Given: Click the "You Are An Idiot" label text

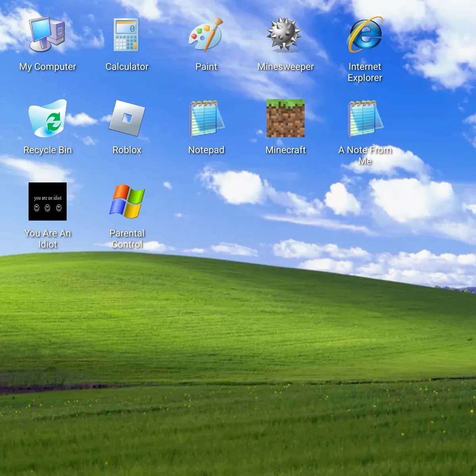Looking at the screenshot, I should [x=48, y=239].
